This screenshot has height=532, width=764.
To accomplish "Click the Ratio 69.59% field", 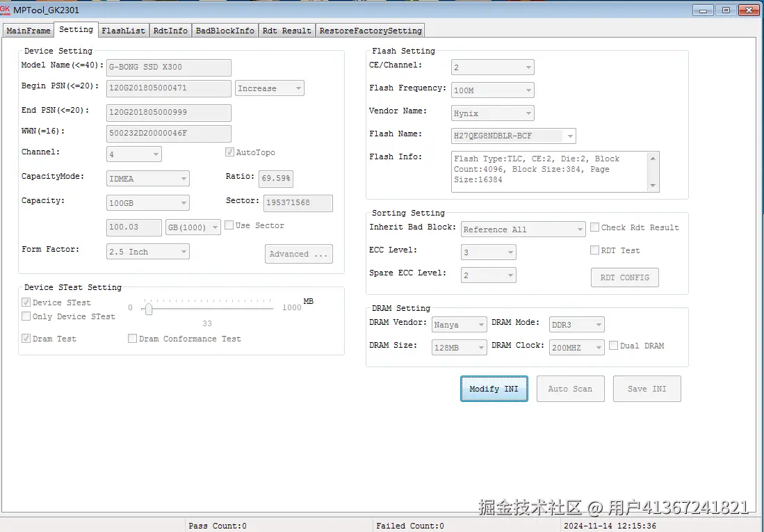I will (x=276, y=179).
